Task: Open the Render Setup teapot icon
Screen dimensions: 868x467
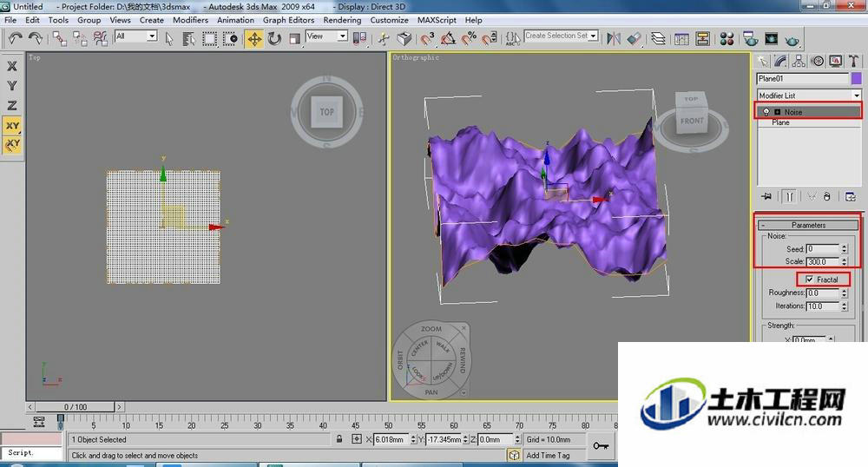Action: tap(751, 38)
